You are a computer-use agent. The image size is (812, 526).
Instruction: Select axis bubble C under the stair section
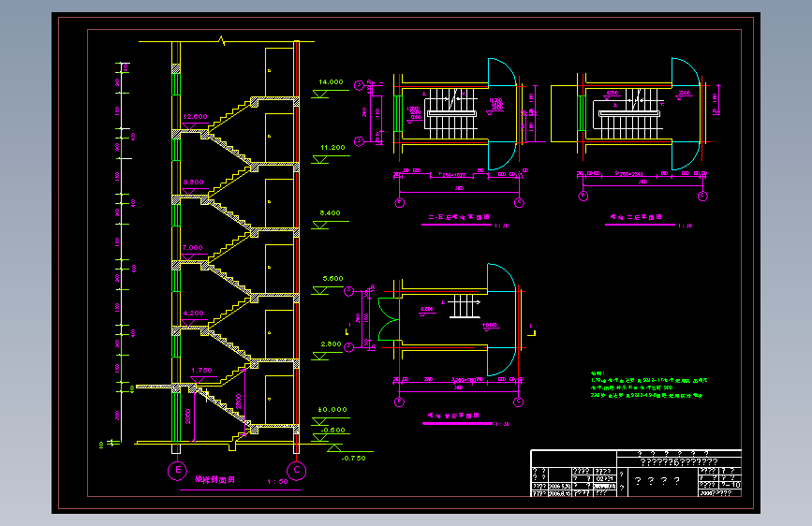[x=297, y=471]
